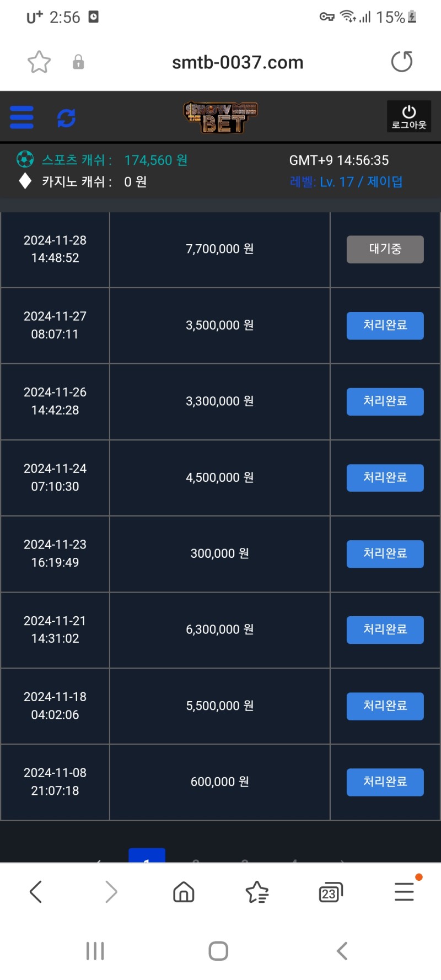The image size is (441, 980).
Task: Open the blue hamburger menu
Action: pyautogui.click(x=22, y=117)
